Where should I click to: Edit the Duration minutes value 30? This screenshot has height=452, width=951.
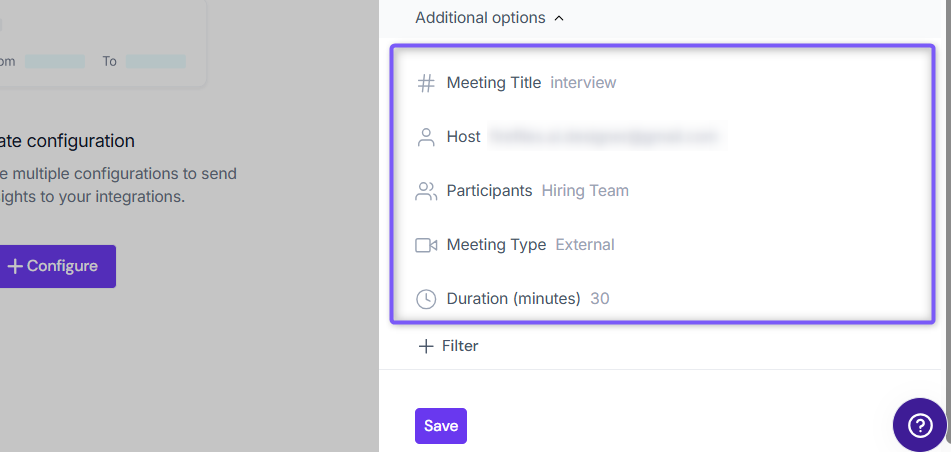click(x=600, y=299)
